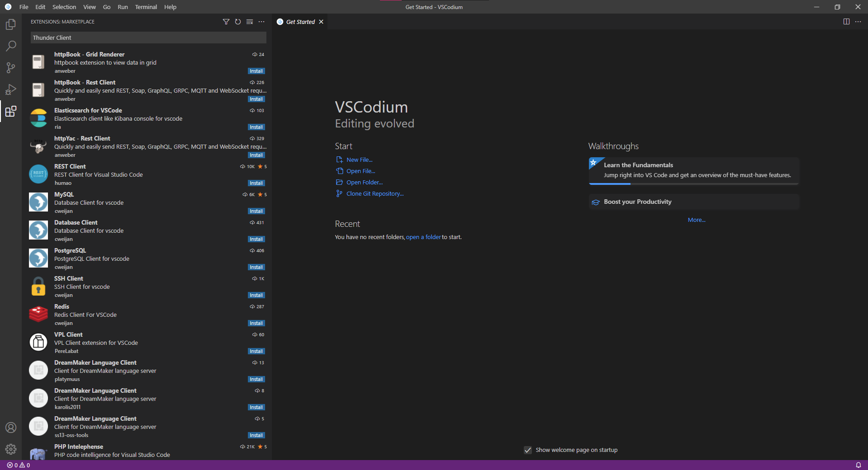Split the editor to the right
The width and height of the screenshot is (868, 470).
click(846, 21)
